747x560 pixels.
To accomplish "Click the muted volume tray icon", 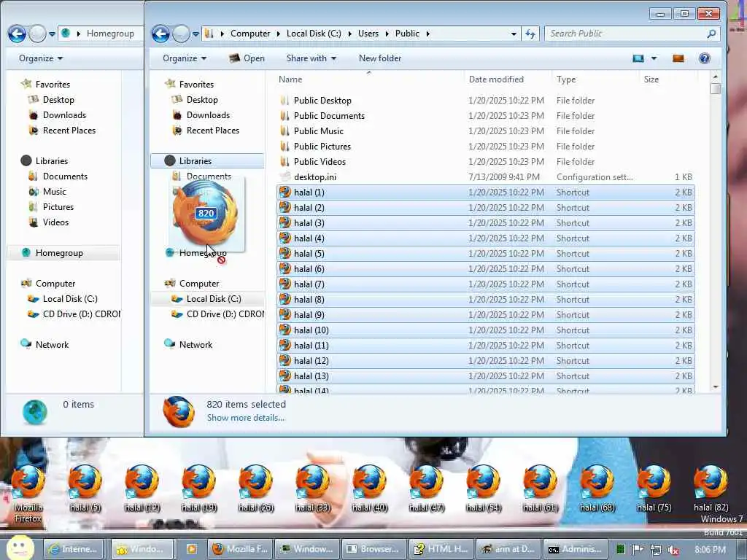I will 673,550.
